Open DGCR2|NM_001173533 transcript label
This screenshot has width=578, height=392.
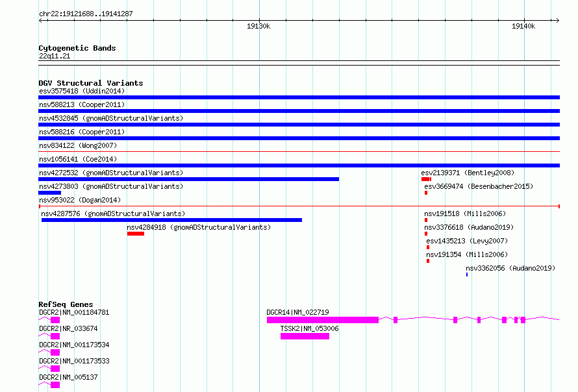74,361
